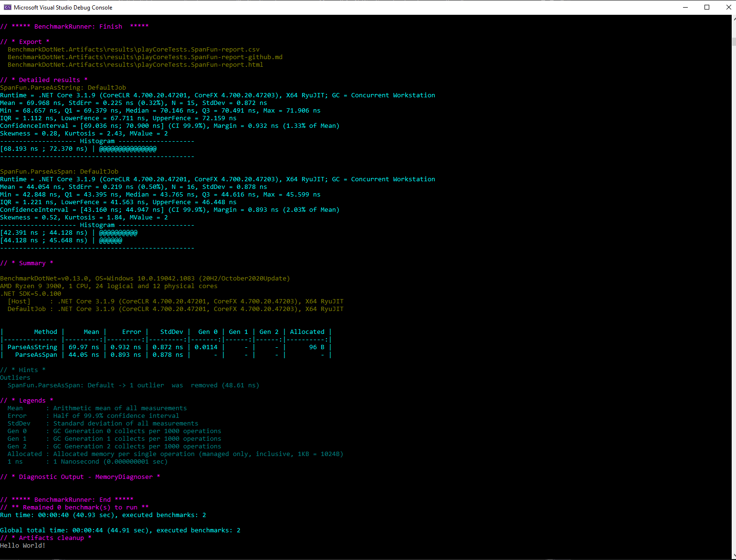Click the '// * Summary *' heading

(x=27, y=263)
